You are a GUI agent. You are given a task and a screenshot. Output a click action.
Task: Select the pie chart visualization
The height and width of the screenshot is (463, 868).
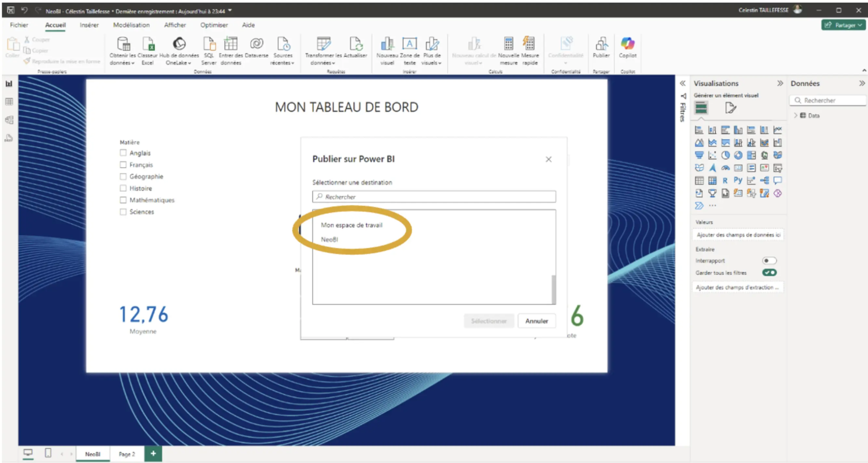tap(725, 155)
